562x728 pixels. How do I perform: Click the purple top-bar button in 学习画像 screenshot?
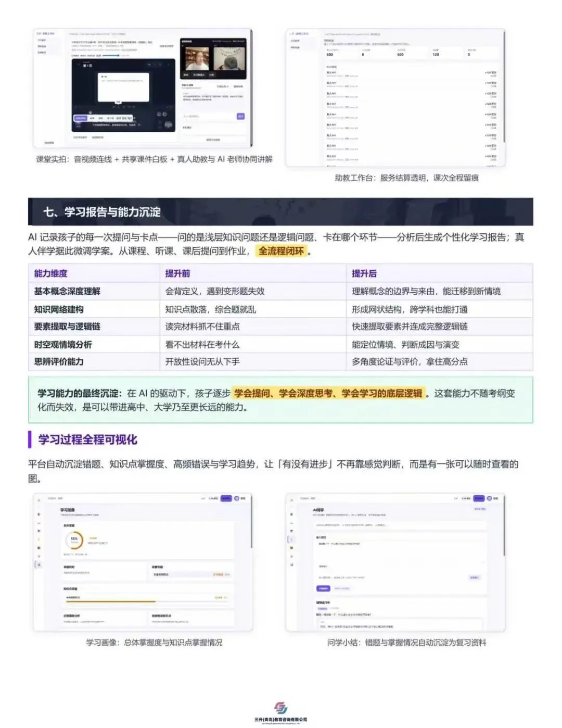[226, 498]
